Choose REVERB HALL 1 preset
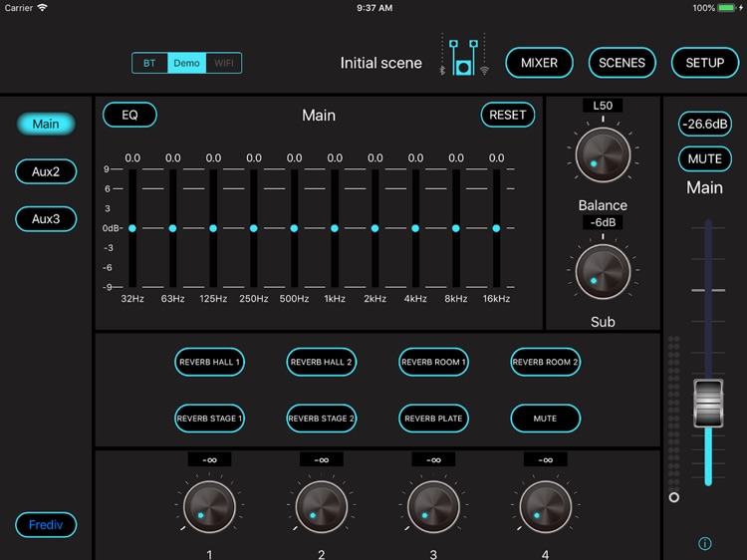This screenshot has width=747, height=560. [209, 362]
